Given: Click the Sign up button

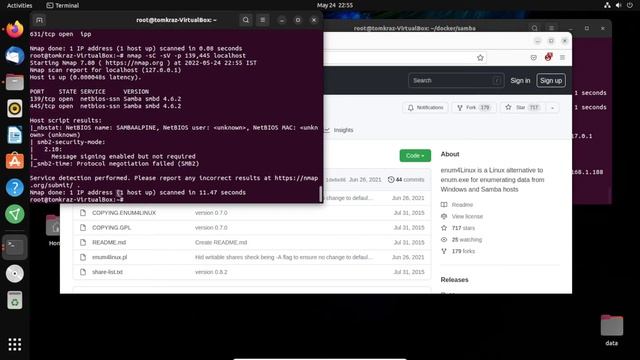Looking at the screenshot, I should point(551,80).
